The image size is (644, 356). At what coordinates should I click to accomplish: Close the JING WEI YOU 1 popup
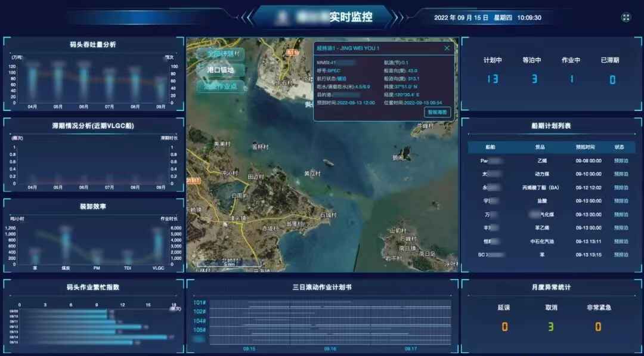point(447,48)
